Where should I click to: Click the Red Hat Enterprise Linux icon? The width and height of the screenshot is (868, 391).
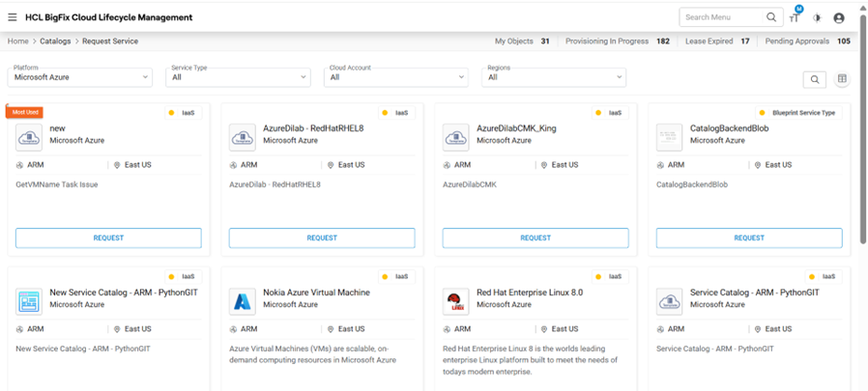tap(455, 301)
